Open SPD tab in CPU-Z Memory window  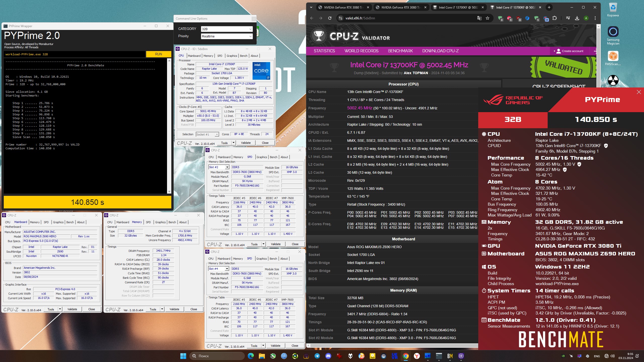(148, 222)
